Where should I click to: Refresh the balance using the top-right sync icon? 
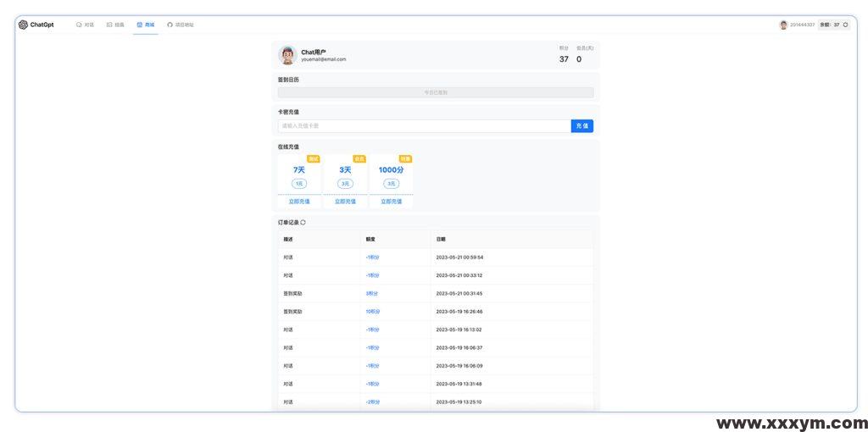tap(845, 25)
